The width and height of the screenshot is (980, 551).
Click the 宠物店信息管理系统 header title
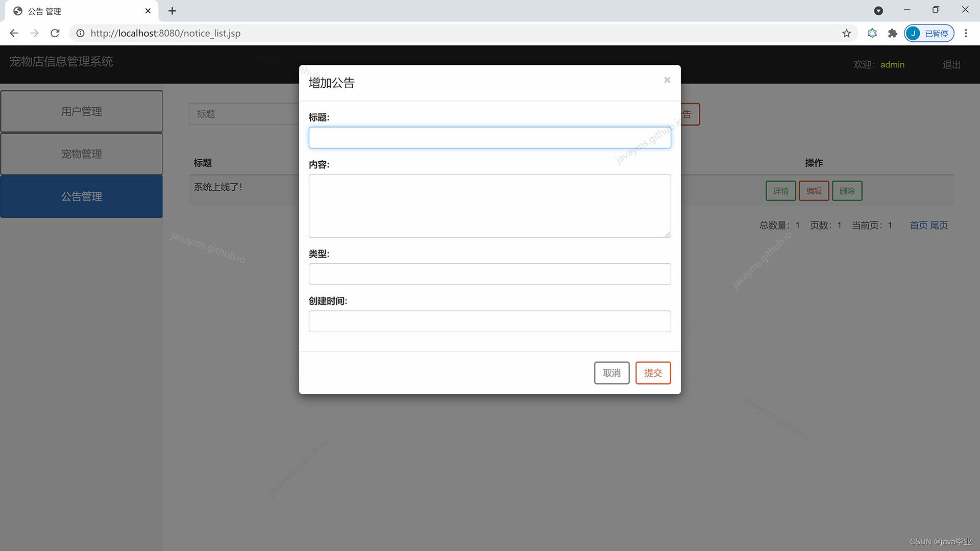click(x=61, y=62)
